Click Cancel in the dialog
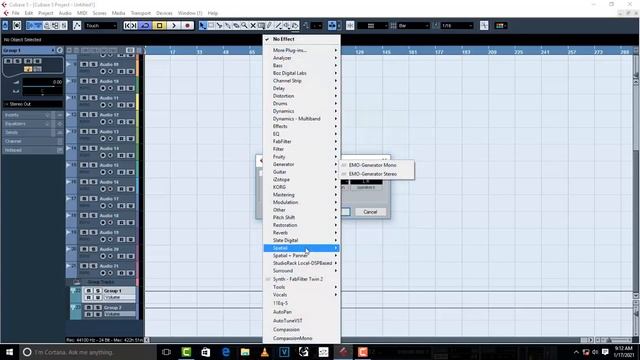The image size is (640, 360). click(x=370, y=212)
